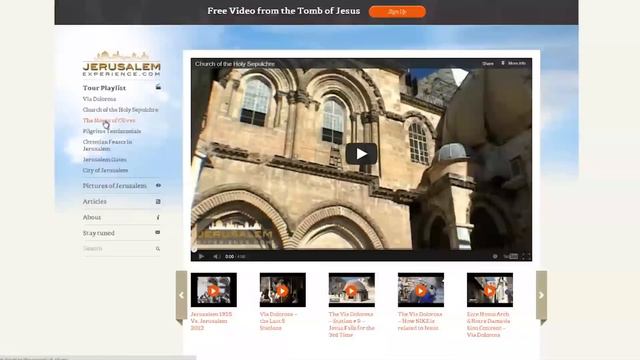Select the Tour Playlist menu heading
This screenshot has height=360, width=640.
point(104,88)
